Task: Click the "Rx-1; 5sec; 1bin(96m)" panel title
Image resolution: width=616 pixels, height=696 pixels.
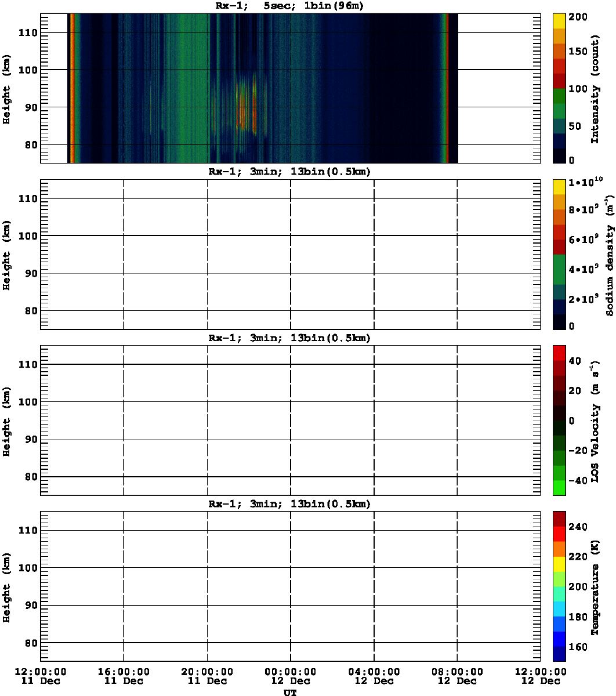Action: 289,6
